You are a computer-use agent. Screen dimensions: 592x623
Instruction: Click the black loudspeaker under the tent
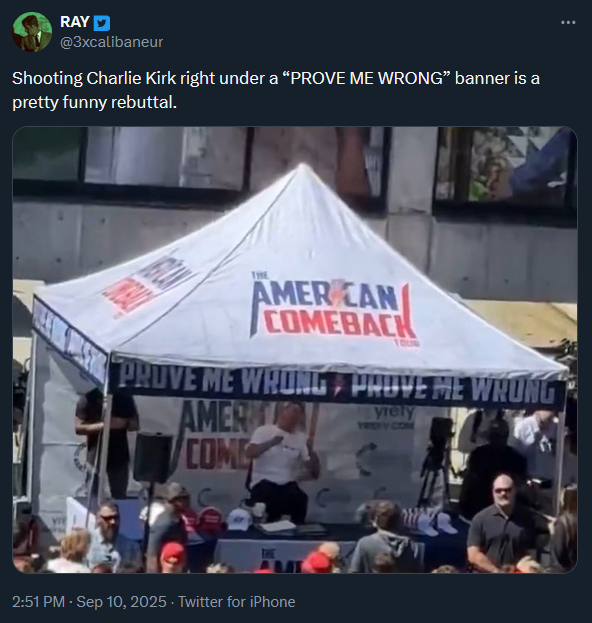click(153, 458)
